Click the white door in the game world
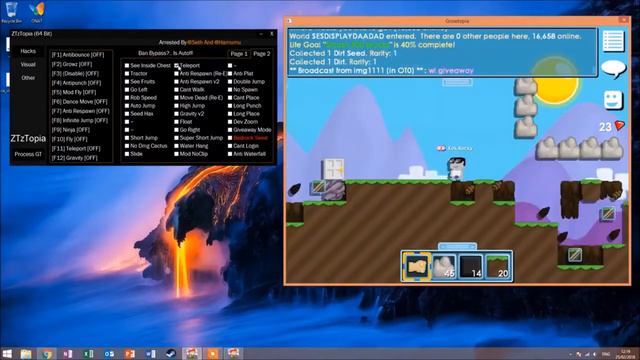Viewport: 640px width, 360px height. coord(334,169)
